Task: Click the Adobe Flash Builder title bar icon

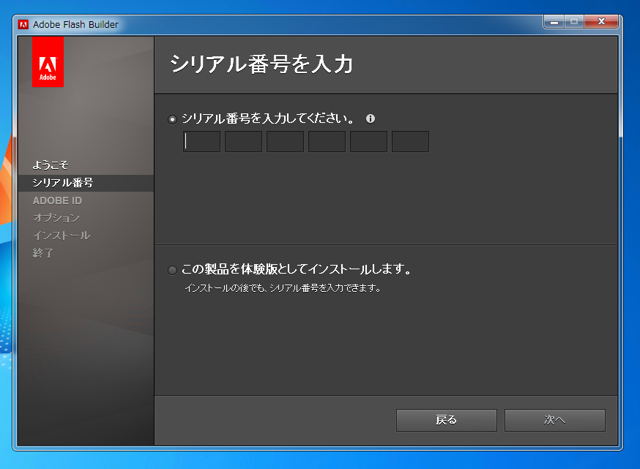Action: point(23,24)
